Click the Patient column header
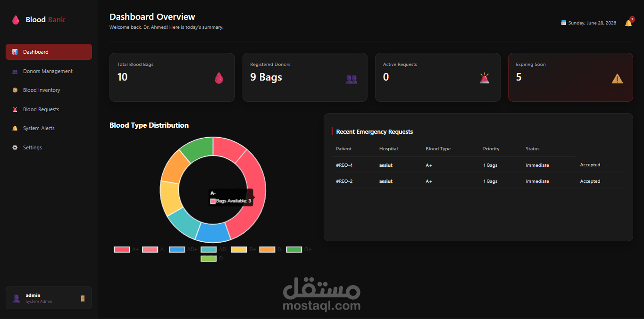 (343, 149)
